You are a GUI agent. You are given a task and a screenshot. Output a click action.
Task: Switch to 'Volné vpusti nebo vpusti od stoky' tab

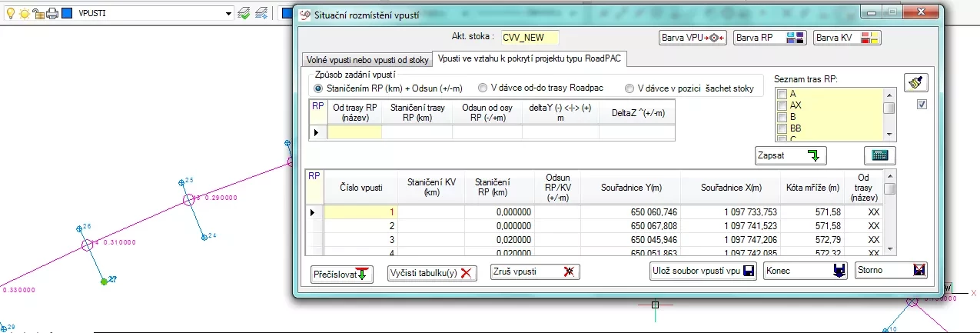click(x=367, y=59)
